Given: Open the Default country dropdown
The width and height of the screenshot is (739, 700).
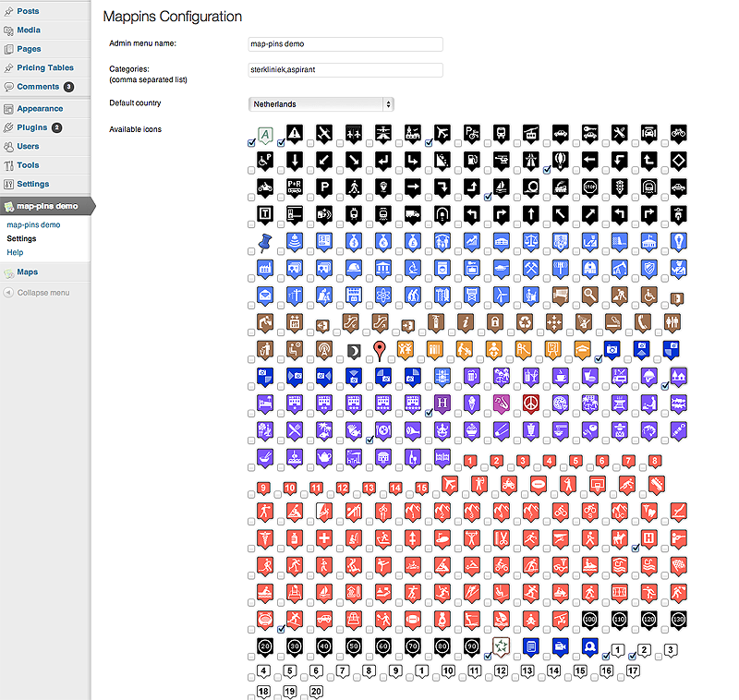Looking at the screenshot, I should coord(321,104).
